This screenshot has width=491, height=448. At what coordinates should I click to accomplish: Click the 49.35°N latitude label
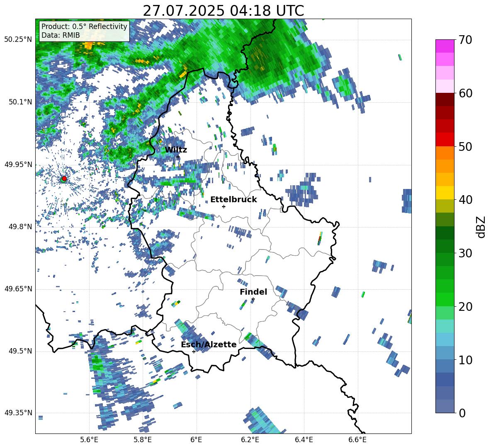point(18,413)
